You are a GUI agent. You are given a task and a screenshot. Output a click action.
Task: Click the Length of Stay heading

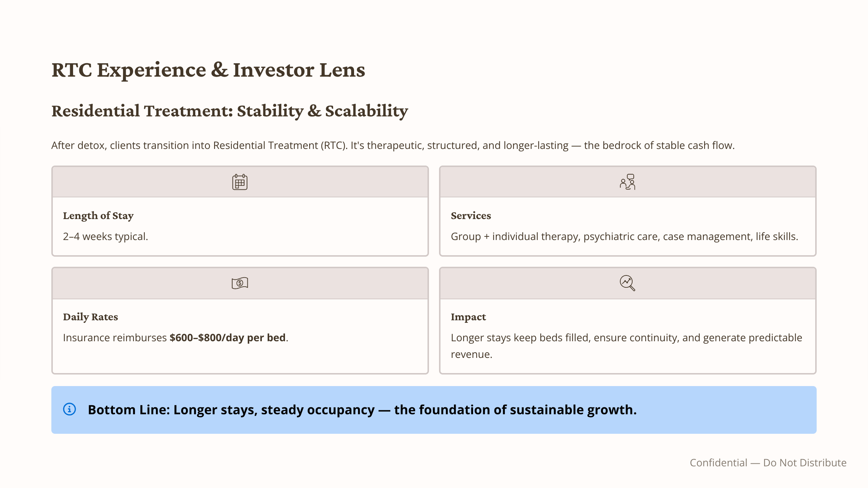98,216
